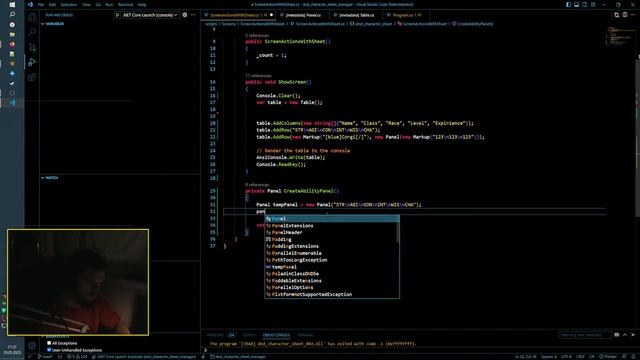Open the Help menu
The width and height of the screenshot is (640, 360).
tap(142, 4)
